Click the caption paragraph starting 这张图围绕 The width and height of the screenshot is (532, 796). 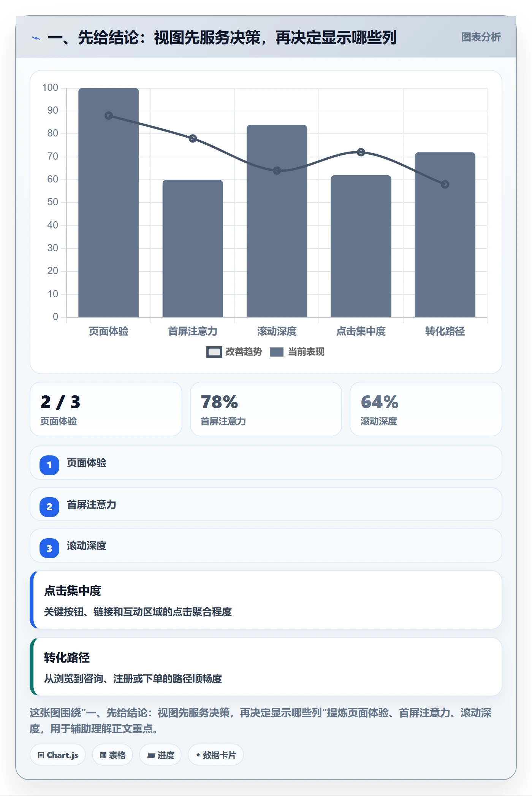tap(261, 721)
